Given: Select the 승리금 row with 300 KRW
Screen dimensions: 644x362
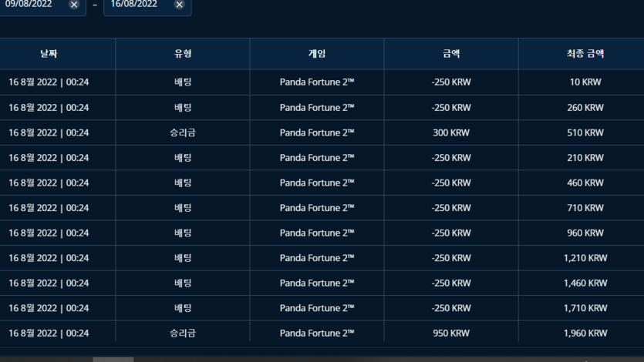Looking at the screenshot, I should pos(322,132).
